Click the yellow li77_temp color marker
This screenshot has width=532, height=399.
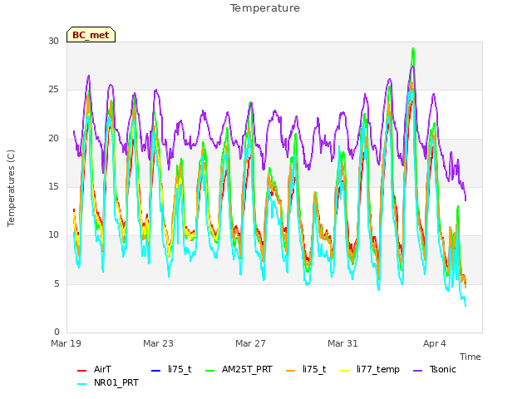click(345, 371)
